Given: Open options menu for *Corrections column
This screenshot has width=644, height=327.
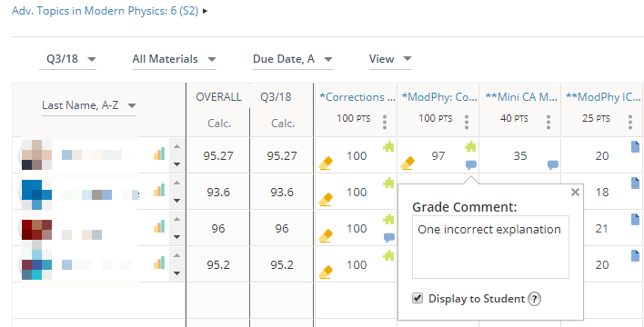Looking at the screenshot, I should click(385, 122).
